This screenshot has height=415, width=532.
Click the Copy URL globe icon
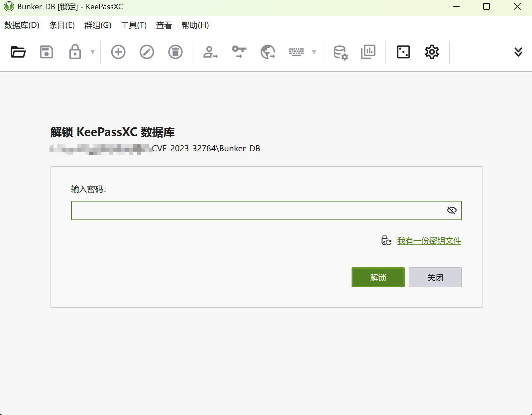[268, 52]
